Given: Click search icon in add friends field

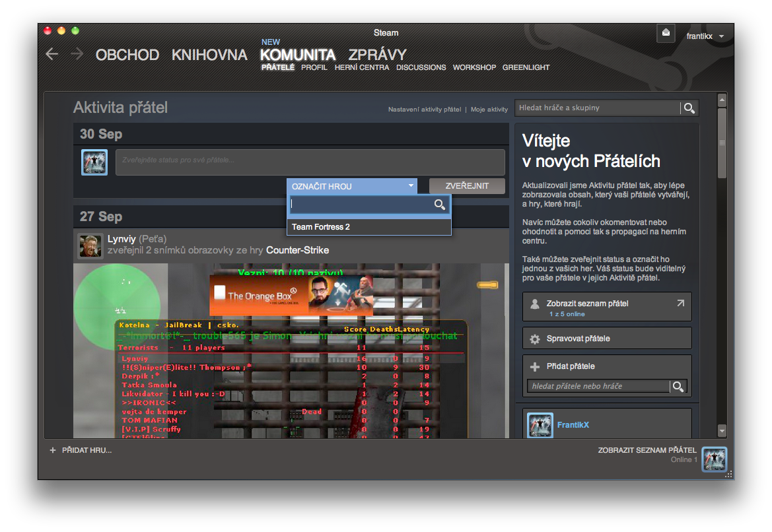Looking at the screenshot, I should (x=678, y=387).
